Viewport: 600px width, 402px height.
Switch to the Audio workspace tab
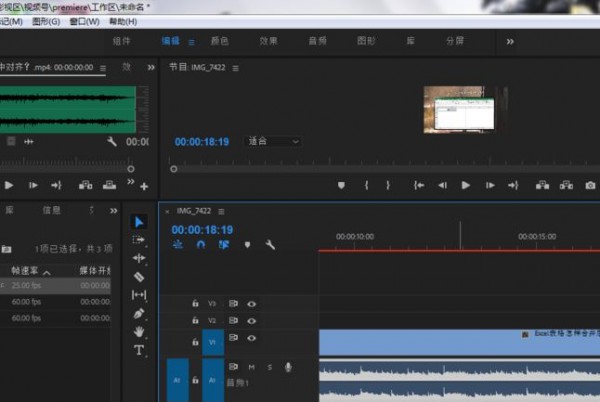coord(318,41)
